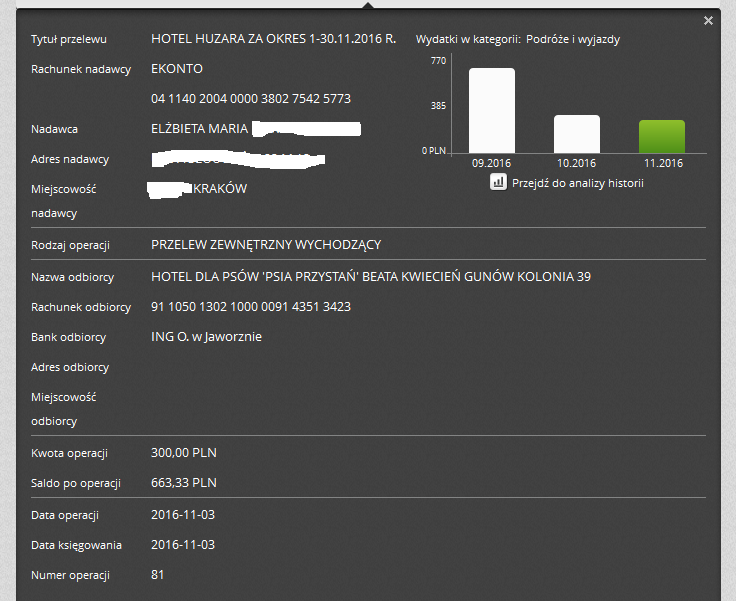Image resolution: width=736 pixels, height=601 pixels.
Task: Click the recipient bank 'ING O. w Jaworznie'
Action: pyautogui.click(x=206, y=337)
